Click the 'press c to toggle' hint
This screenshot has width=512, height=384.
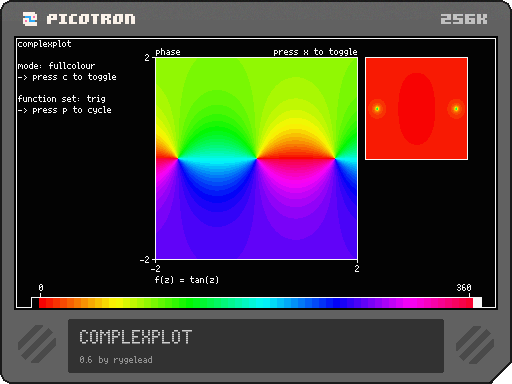pos(74,77)
